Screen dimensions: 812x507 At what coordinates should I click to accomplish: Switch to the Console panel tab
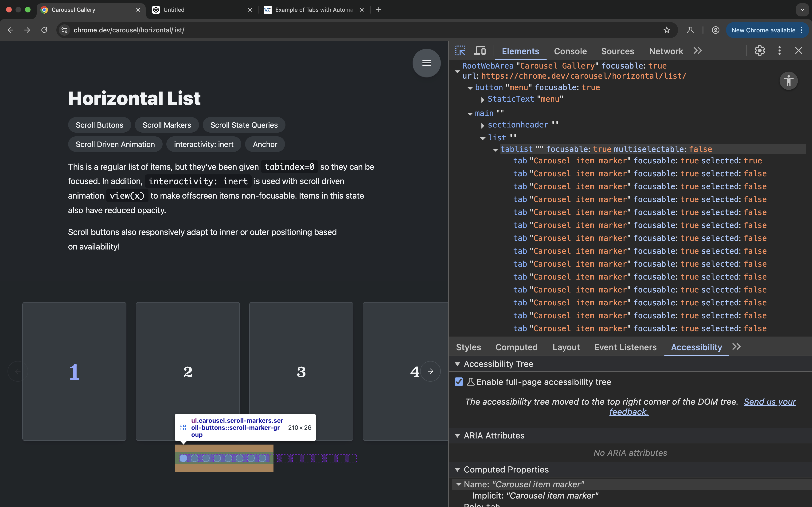[x=570, y=51]
